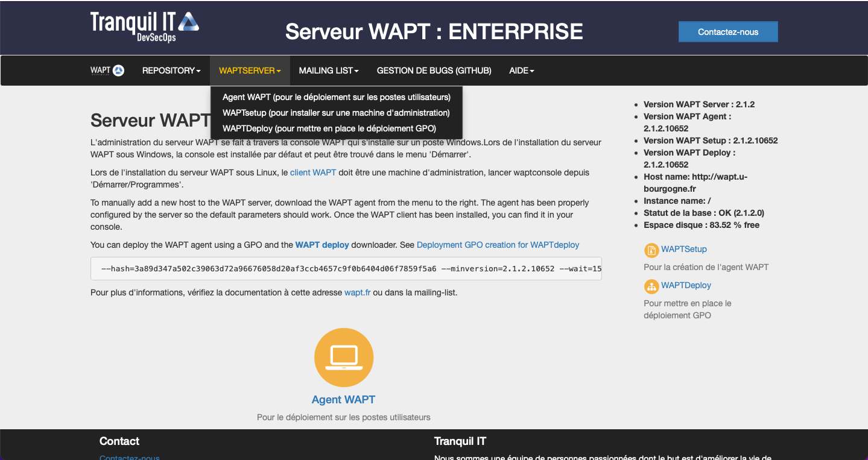Click the footer Contactez-nous link
The height and width of the screenshot is (460, 868).
[130, 457]
